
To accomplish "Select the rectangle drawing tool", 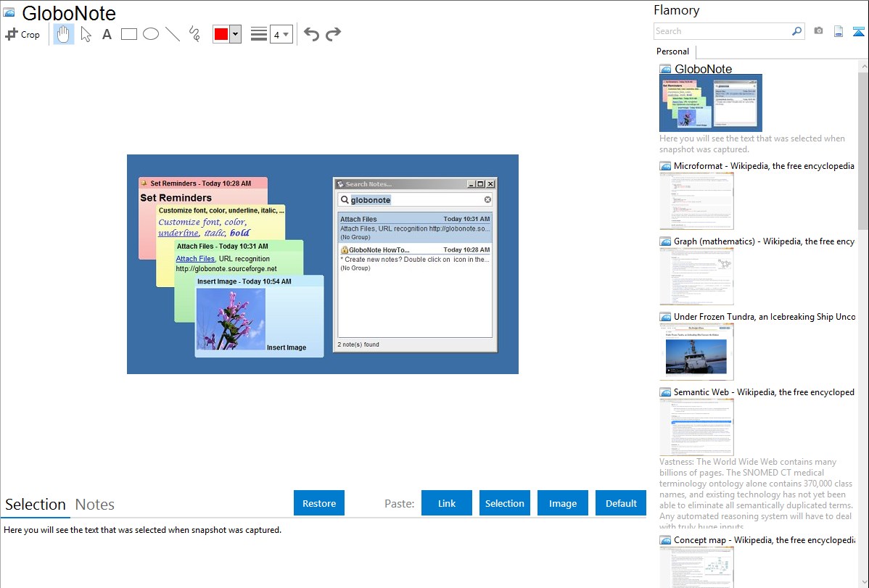I will (x=129, y=34).
